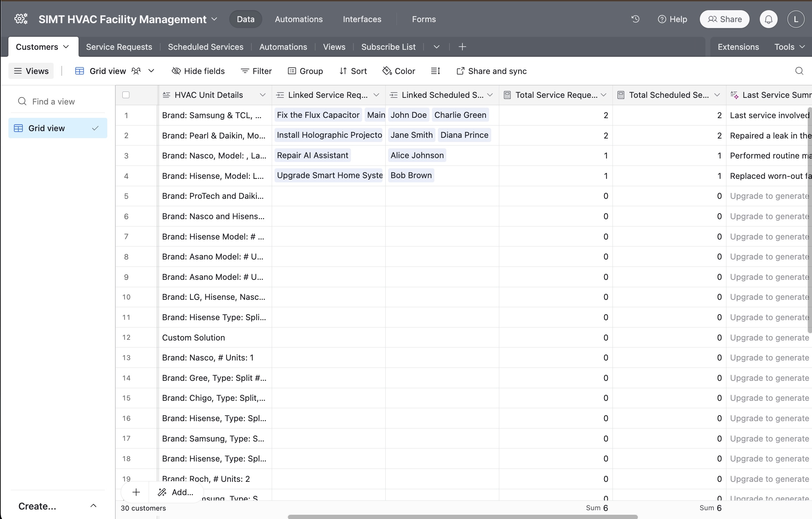Click the plus icon to add record
The image size is (812, 519).
pos(136,492)
